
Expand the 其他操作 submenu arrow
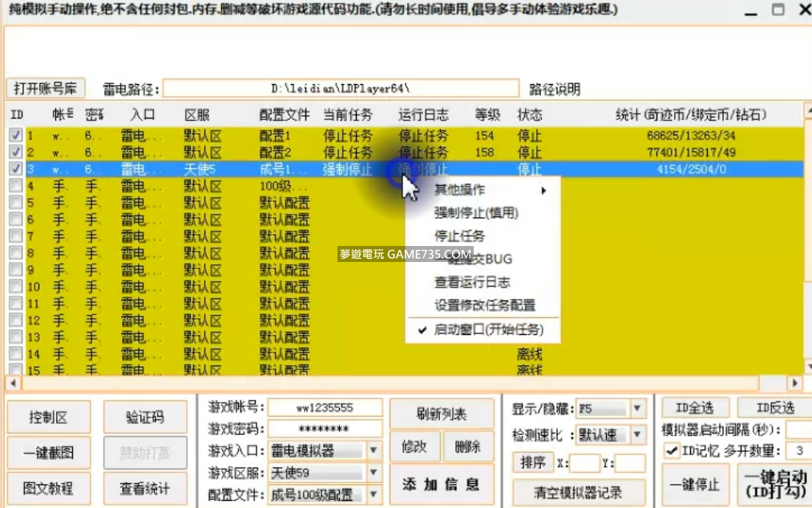coord(543,191)
